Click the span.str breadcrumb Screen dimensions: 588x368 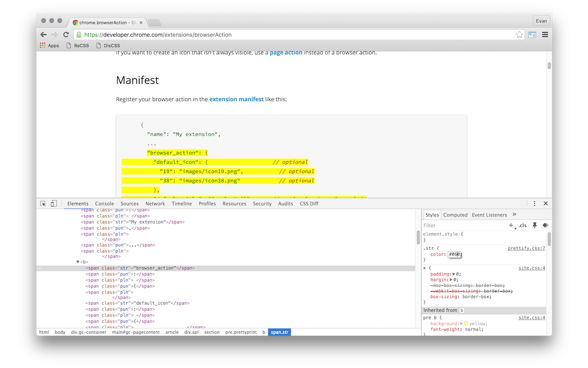click(x=280, y=332)
